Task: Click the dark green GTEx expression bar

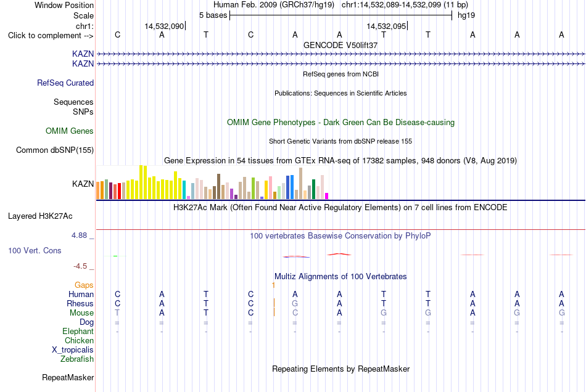Action: [314, 189]
